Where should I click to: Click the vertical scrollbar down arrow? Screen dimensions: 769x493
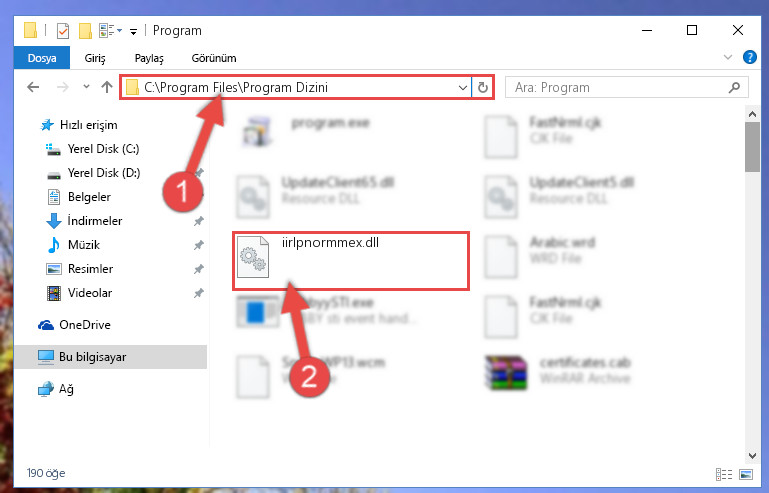752,456
